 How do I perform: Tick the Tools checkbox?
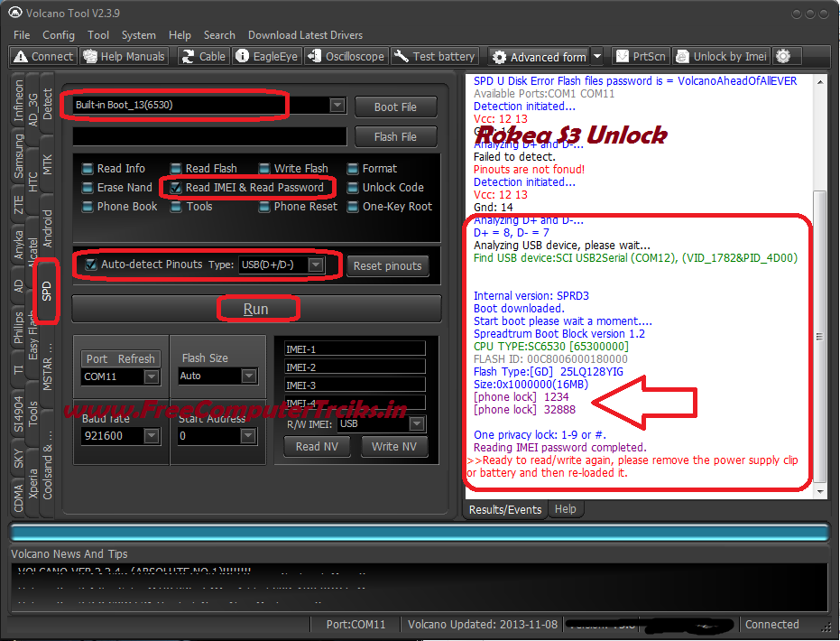pyautogui.click(x=176, y=207)
